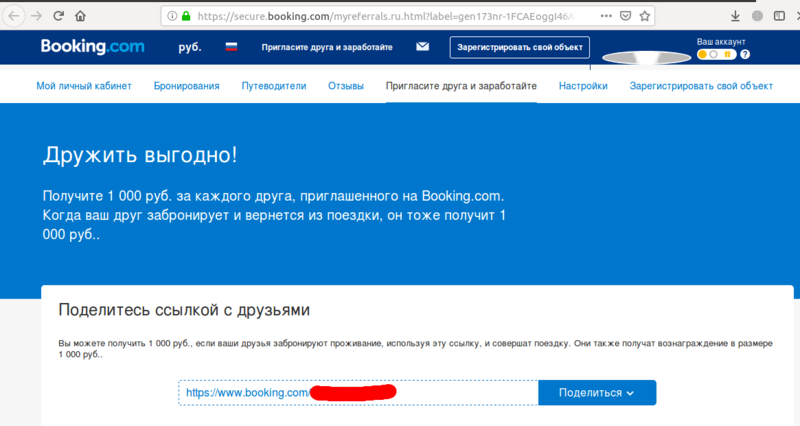Image resolution: width=800 pixels, height=426 pixels.
Task: Open the Путеводители tab
Action: click(273, 86)
